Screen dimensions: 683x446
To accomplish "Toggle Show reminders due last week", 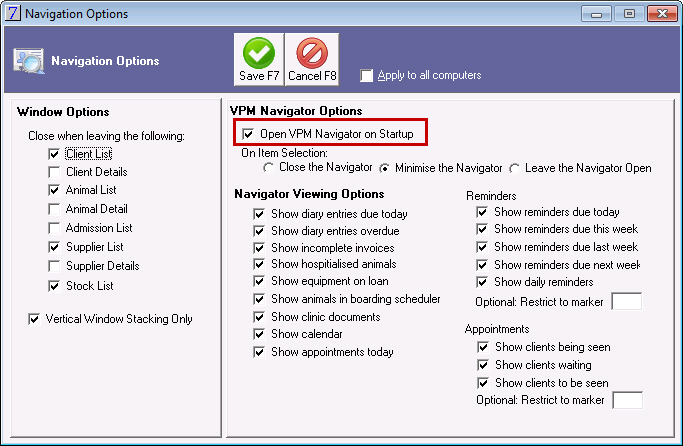I will (x=482, y=247).
